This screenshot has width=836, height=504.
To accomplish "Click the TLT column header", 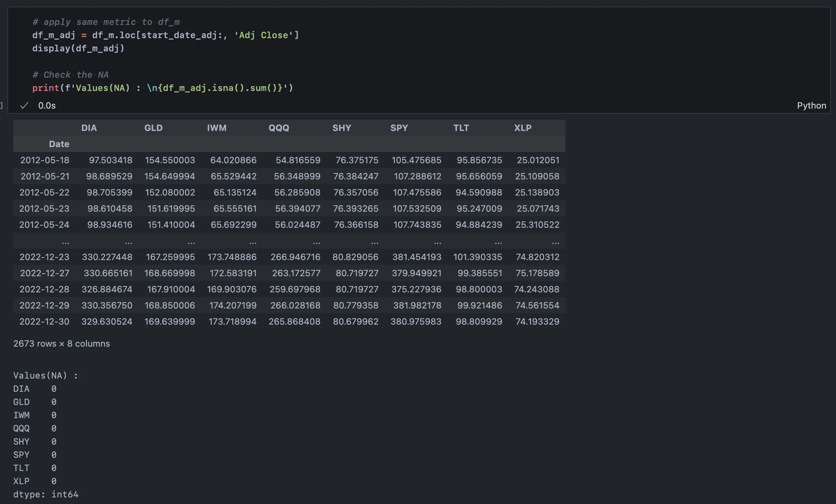I will pyautogui.click(x=461, y=128).
